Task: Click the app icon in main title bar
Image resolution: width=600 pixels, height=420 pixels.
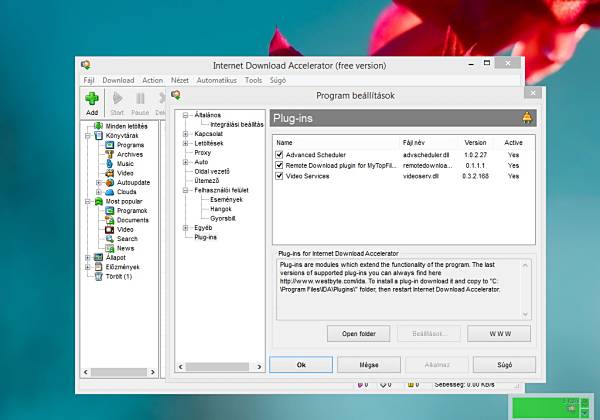Action: 86,65
